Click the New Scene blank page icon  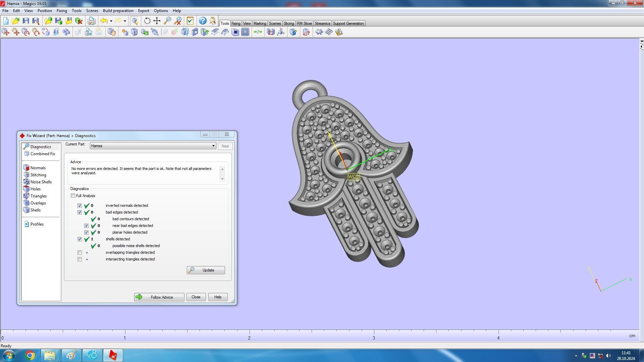pos(6,21)
